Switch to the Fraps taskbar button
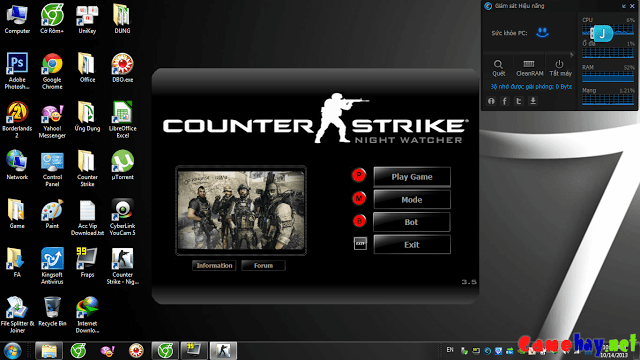640x360 pixels. (193, 351)
